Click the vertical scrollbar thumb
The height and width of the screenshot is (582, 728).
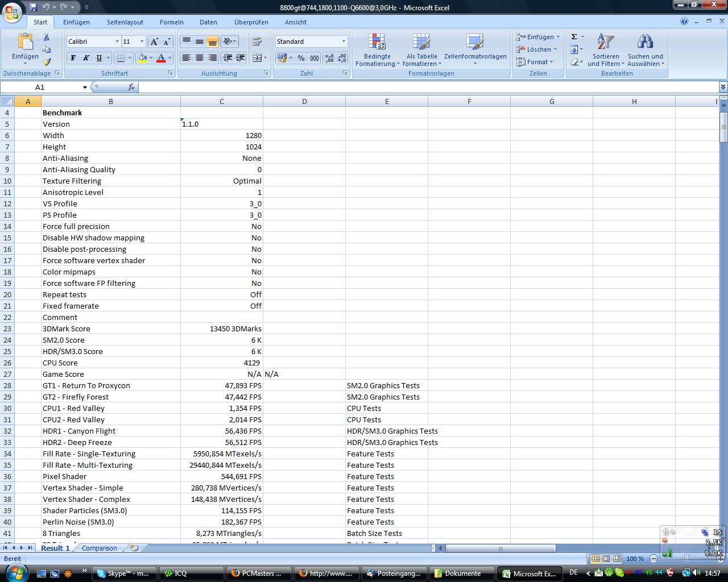tap(723, 127)
